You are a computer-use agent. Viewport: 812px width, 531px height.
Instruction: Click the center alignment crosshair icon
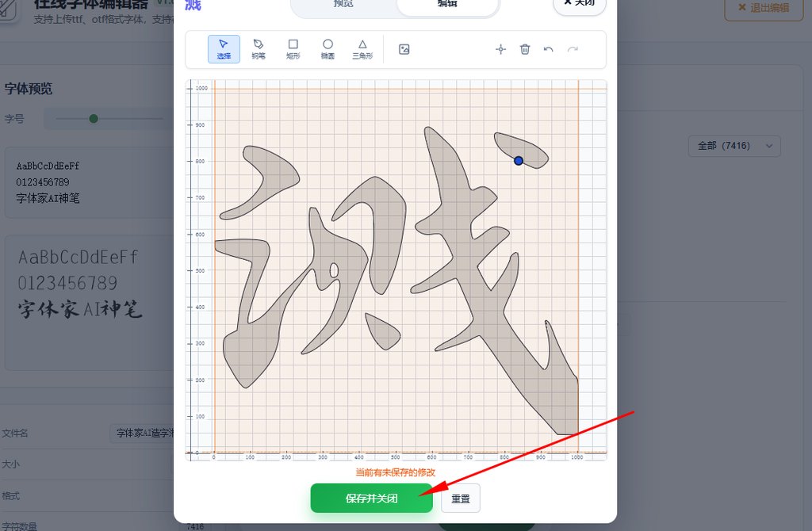[x=500, y=48]
